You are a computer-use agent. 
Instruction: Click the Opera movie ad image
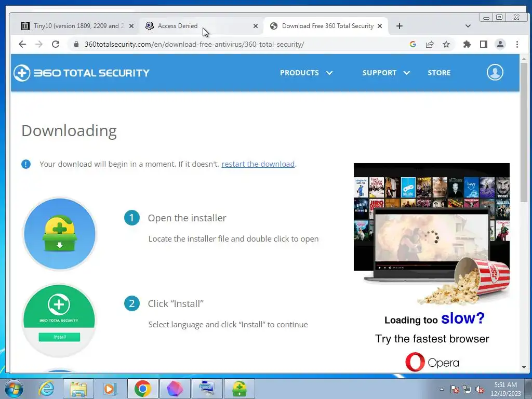pos(432,234)
